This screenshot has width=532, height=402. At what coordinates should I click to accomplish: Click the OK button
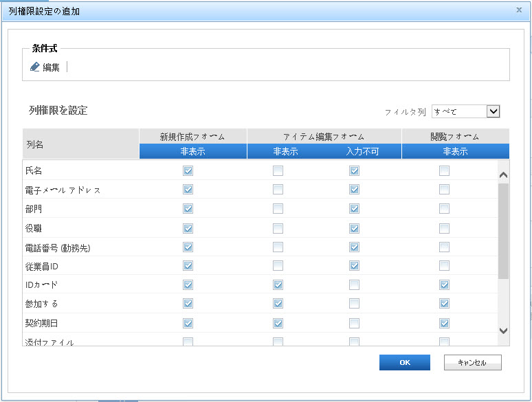point(404,363)
